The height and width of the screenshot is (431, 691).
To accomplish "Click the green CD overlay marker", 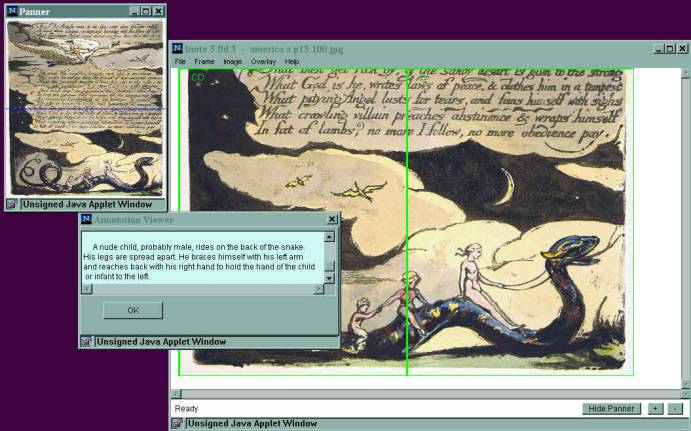I will click(x=197, y=78).
